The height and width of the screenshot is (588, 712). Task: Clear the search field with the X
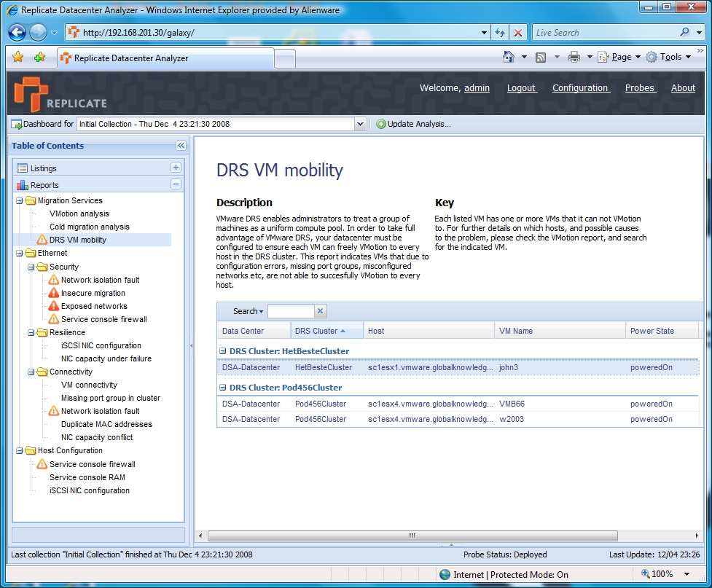pos(320,311)
